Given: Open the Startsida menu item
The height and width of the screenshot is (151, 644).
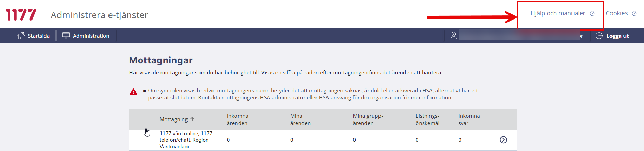Looking at the screenshot, I should coord(39,36).
